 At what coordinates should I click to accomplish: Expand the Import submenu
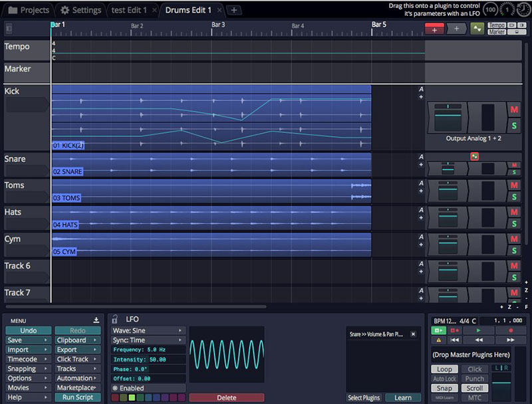pos(28,350)
